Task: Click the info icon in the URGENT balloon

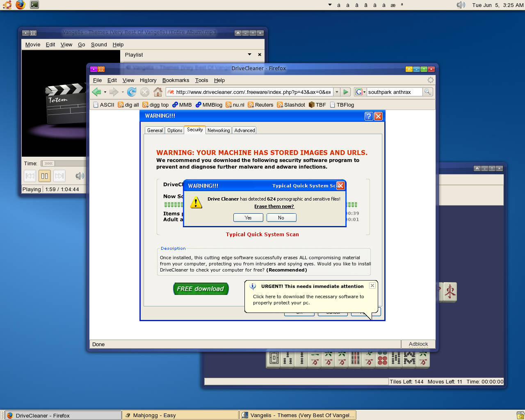Action: coord(253,286)
